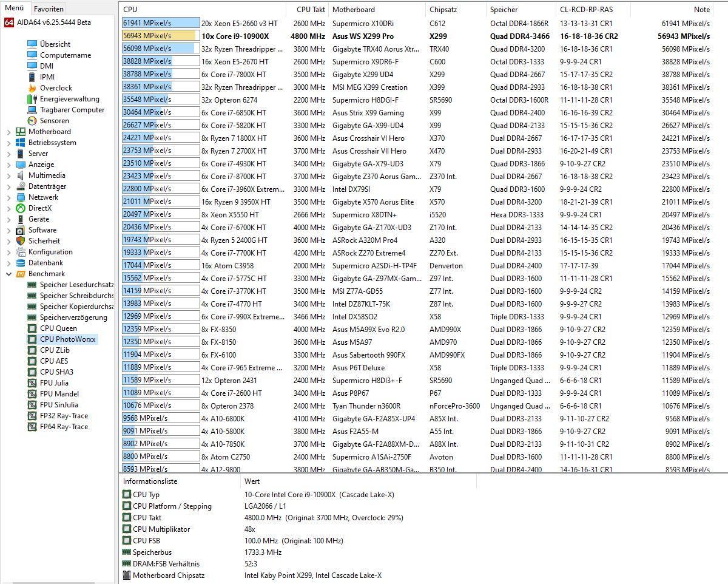Click the Informationsliste column header
The image size is (728, 584).
180,481
